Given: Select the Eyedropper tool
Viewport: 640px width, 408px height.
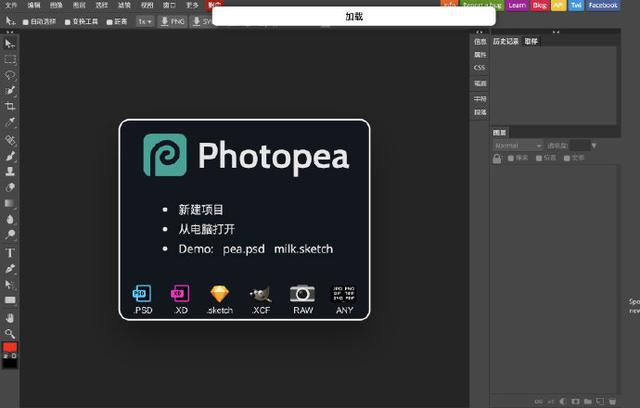Looking at the screenshot, I should 10,122.
